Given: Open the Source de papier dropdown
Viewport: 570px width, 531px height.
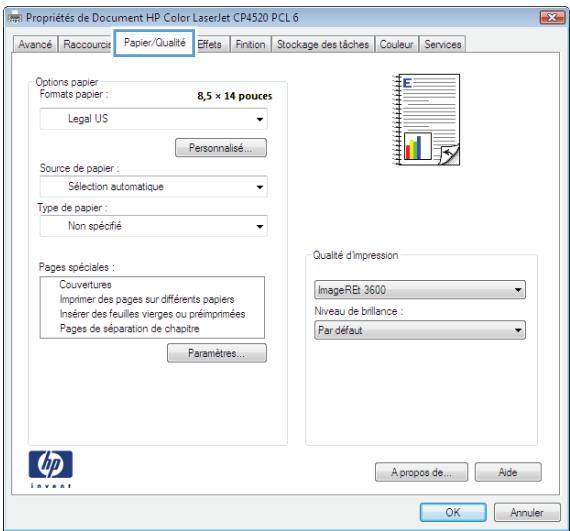Looking at the screenshot, I should click(x=154, y=187).
